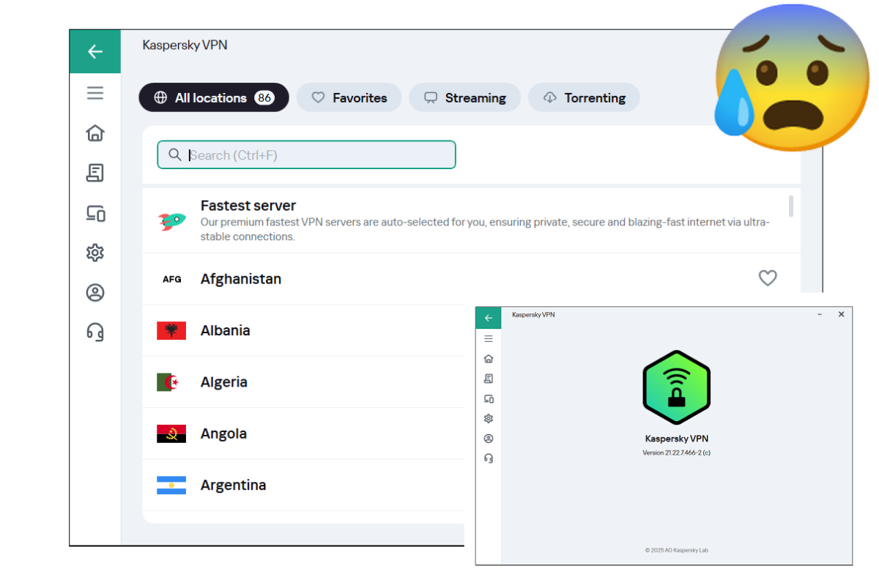Switch to the Favorites tab
Image resolution: width=879 pixels, height=588 pixels.
coord(349,97)
